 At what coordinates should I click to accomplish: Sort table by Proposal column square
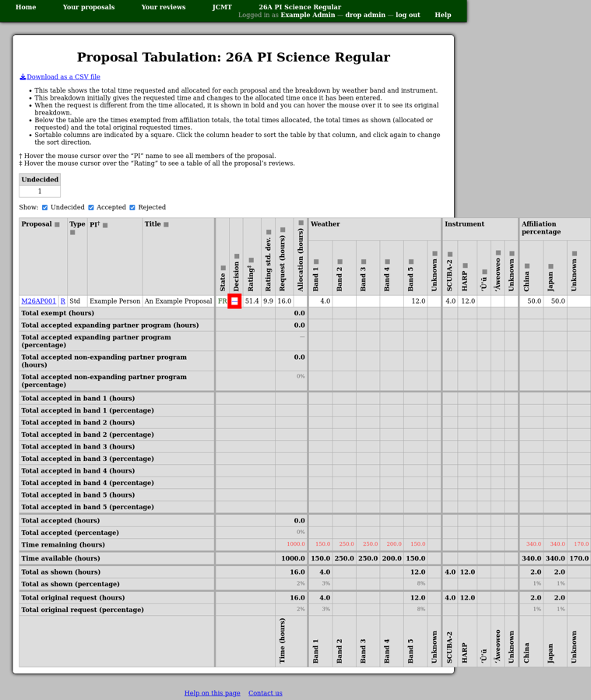57,224
